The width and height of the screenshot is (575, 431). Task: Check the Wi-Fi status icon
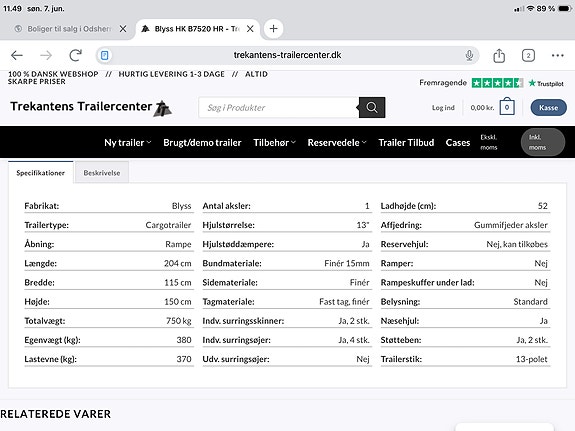click(530, 8)
